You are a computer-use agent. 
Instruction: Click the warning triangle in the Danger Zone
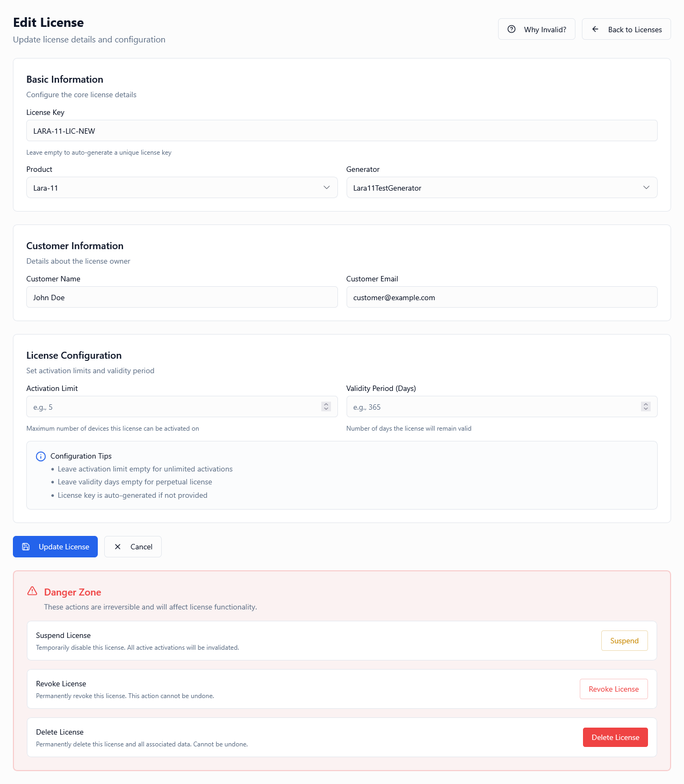click(32, 591)
